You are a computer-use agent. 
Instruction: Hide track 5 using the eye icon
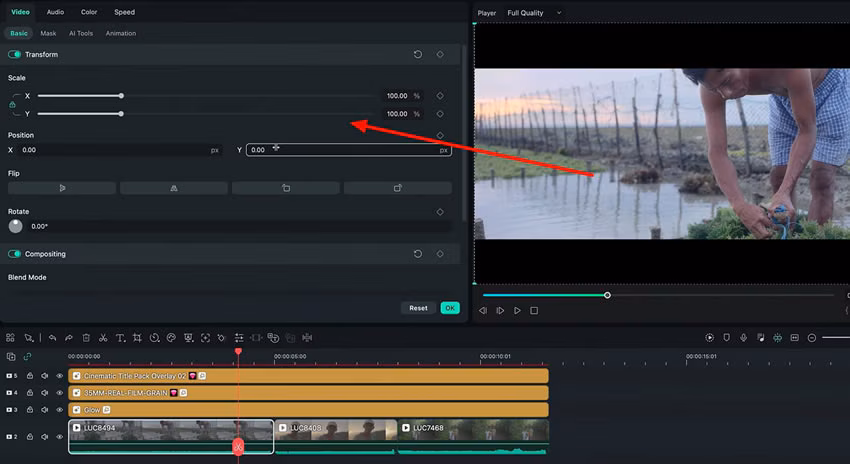coord(60,376)
